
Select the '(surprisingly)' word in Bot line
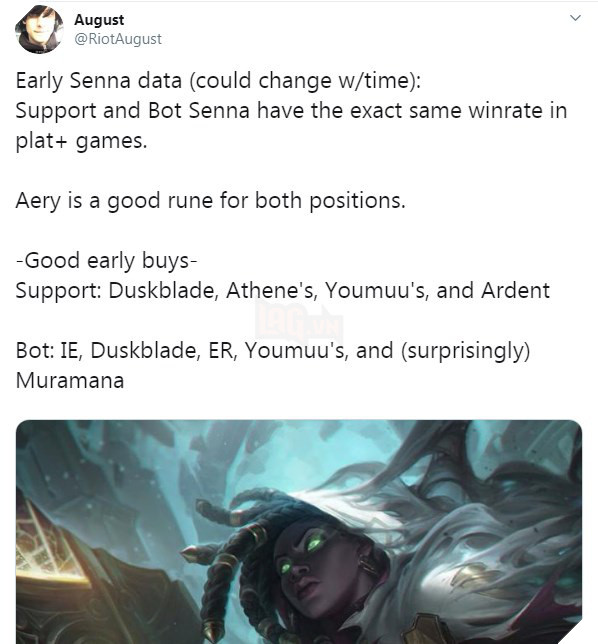click(466, 351)
